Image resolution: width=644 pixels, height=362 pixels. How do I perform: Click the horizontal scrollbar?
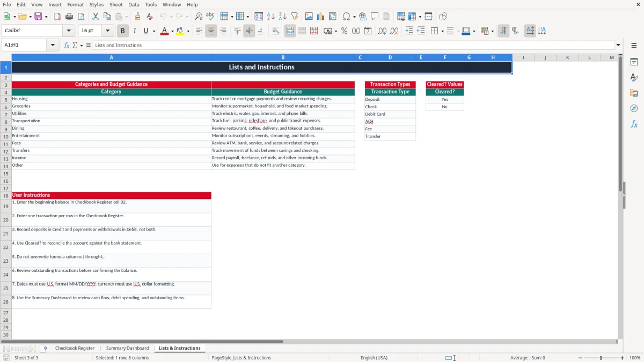click(x=142, y=341)
